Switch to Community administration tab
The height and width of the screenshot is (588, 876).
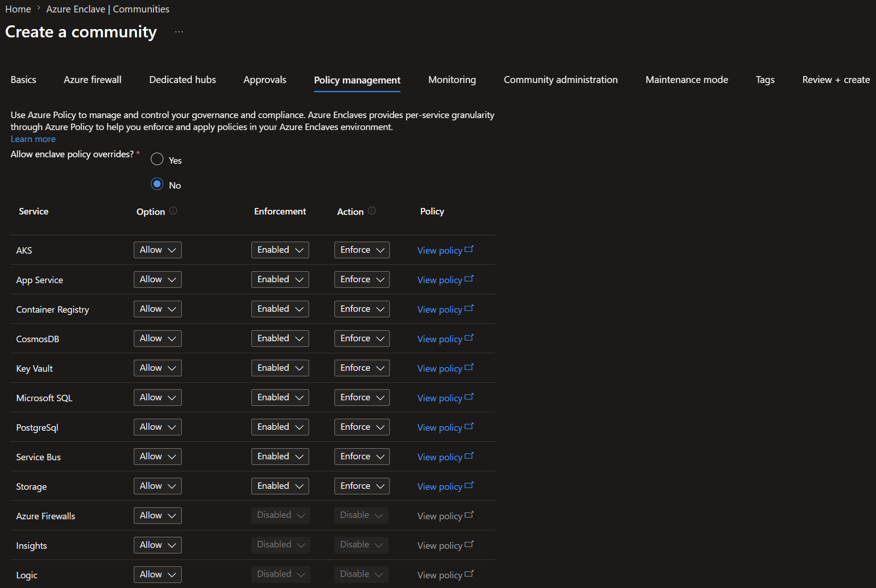560,80
